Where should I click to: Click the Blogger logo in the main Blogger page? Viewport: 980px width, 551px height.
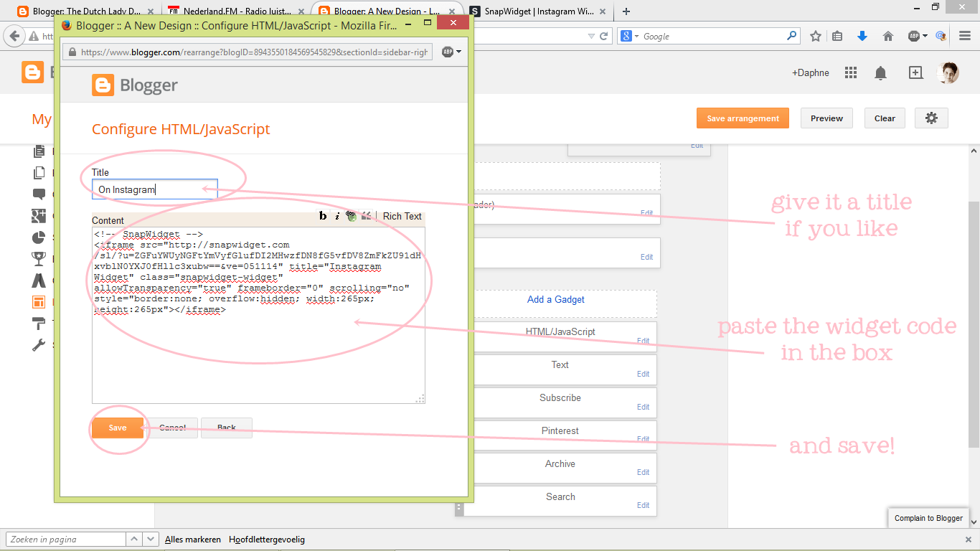pos(33,72)
